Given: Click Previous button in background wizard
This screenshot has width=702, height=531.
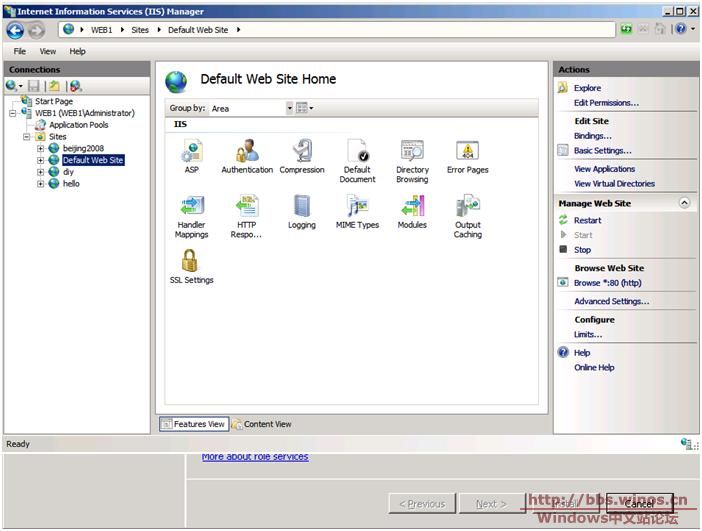Looking at the screenshot, I should point(422,504).
